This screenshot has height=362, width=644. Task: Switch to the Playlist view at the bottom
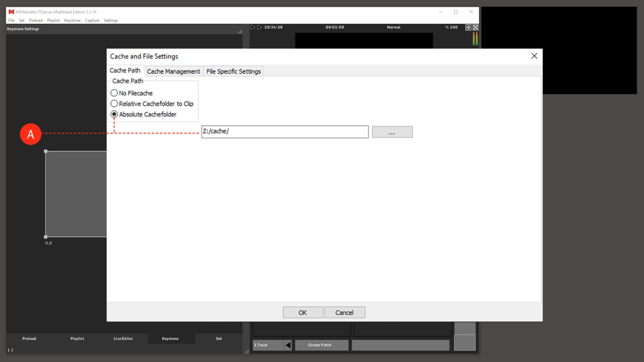pyautogui.click(x=77, y=339)
